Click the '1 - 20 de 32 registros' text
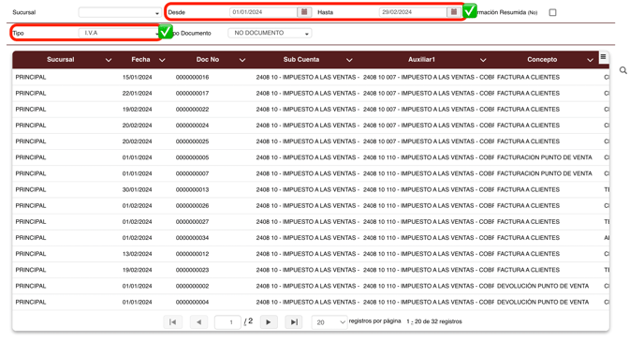The image size is (644, 357). pos(434,321)
